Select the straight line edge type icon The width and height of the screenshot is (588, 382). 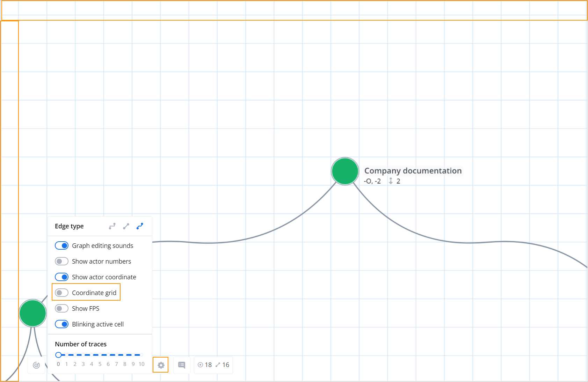(x=126, y=226)
